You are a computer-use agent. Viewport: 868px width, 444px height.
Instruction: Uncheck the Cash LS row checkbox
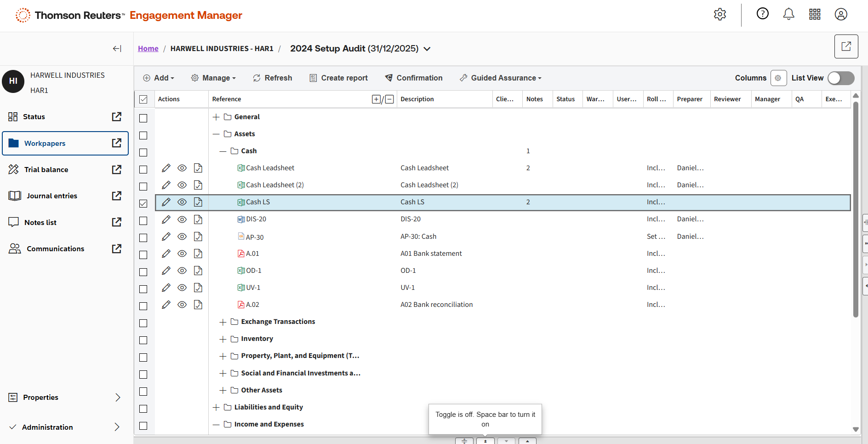point(143,203)
